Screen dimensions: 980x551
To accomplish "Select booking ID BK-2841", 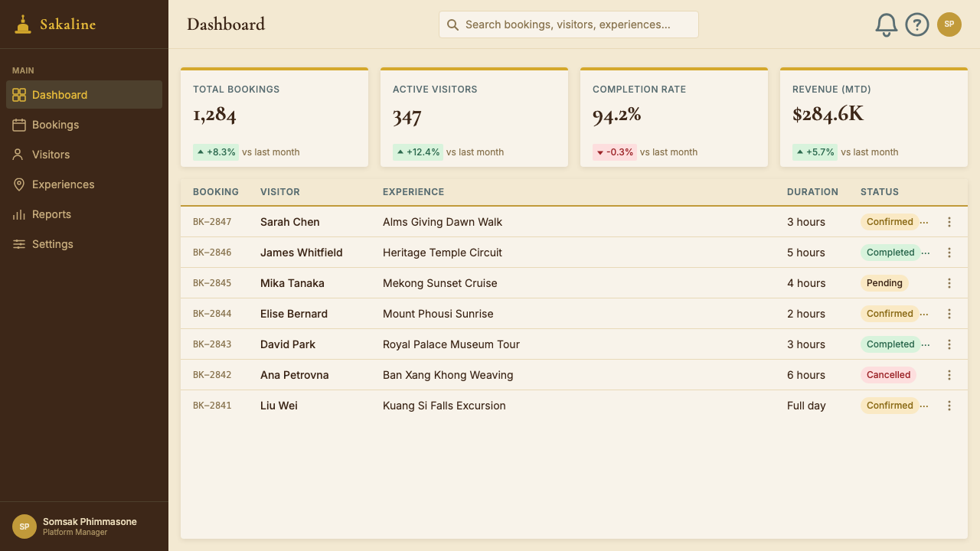I will 212,406.
